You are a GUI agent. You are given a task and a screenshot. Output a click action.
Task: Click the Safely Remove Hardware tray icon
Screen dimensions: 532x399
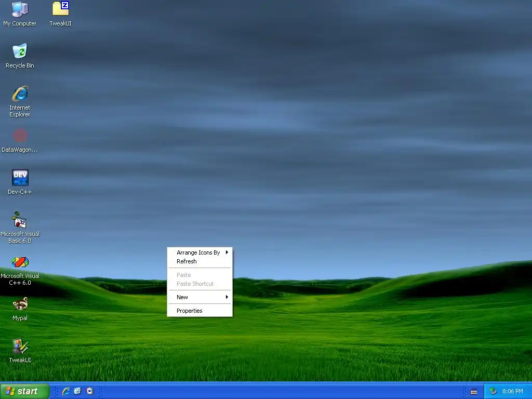[493, 391]
